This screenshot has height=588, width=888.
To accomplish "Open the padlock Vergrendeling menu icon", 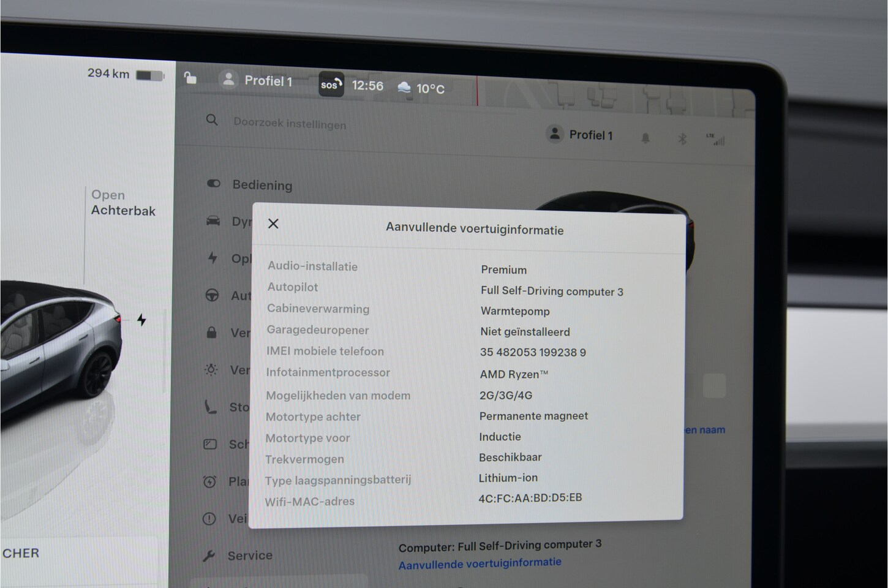I will (211, 333).
